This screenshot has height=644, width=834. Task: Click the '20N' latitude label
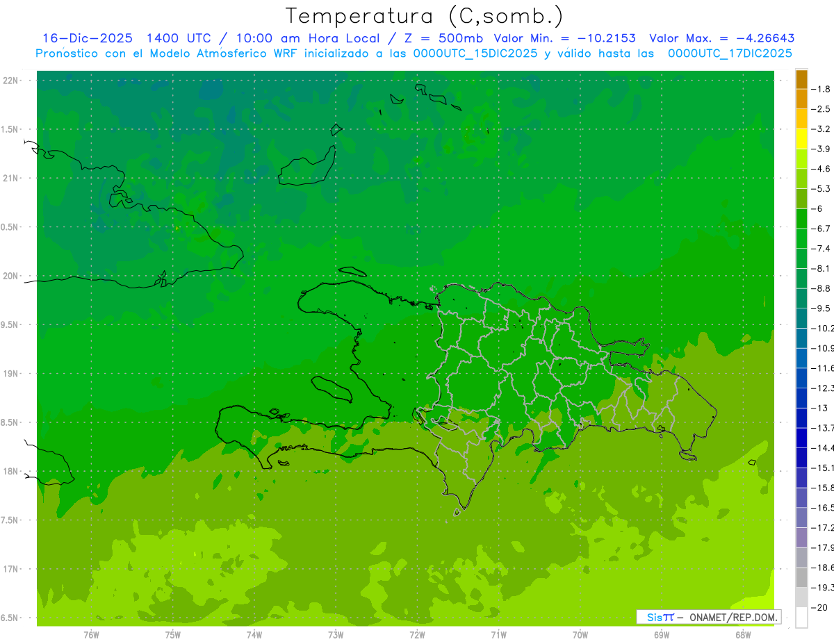[x=12, y=276]
